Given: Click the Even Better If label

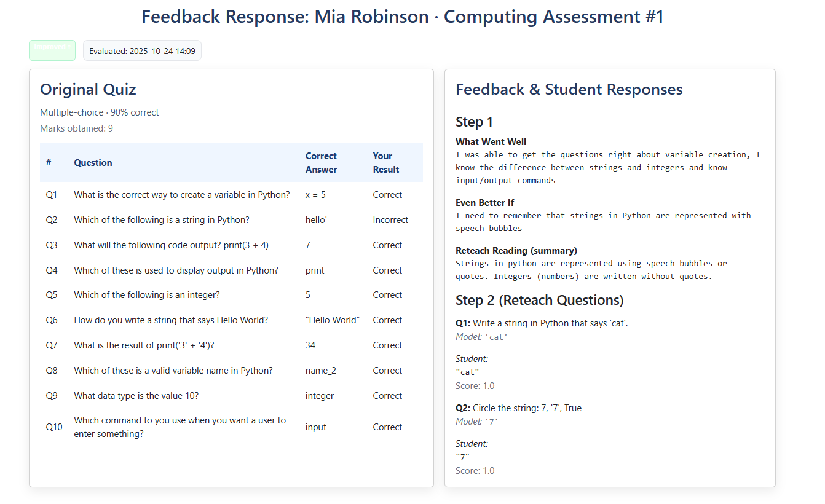Looking at the screenshot, I should pos(484,203).
